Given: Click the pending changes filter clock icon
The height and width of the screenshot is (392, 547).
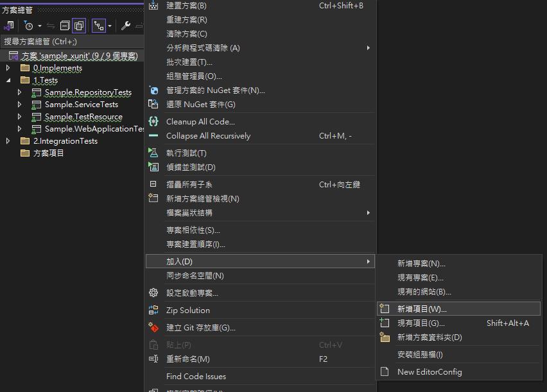Looking at the screenshot, I should tap(28, 26).
